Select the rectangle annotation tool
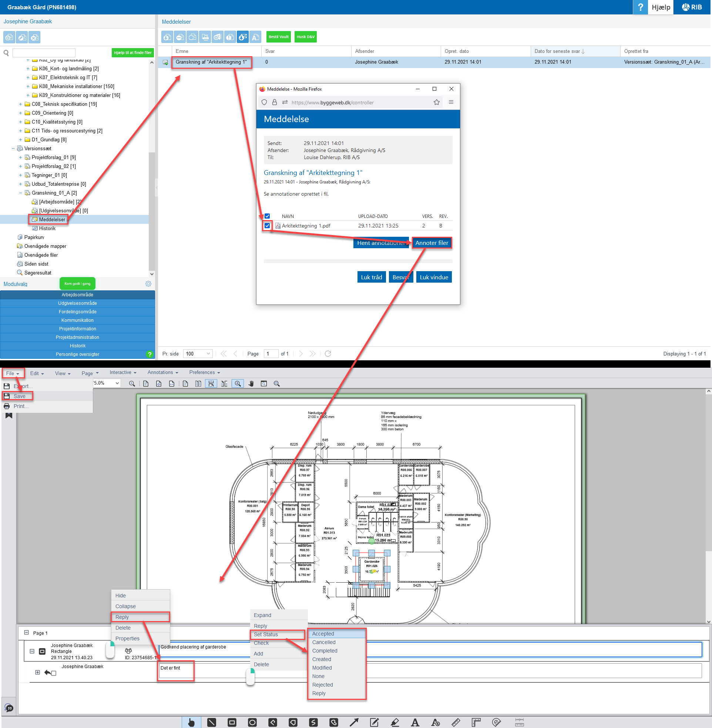The height and width of the screenshot is (728, 712). pyautogui.click(x=232, y=722)
